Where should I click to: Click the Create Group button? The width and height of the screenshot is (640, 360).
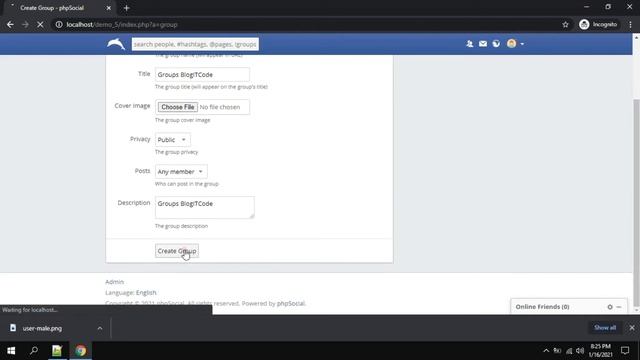[177, 251]
